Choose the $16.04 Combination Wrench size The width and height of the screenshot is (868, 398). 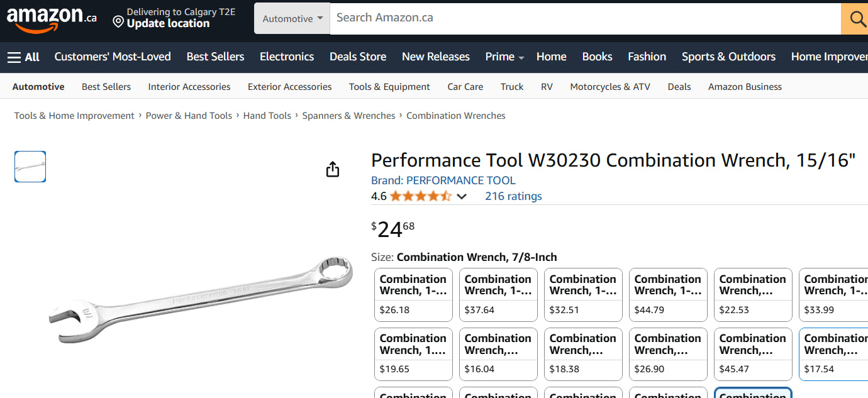pyautogui.click(x=498, y=354)
